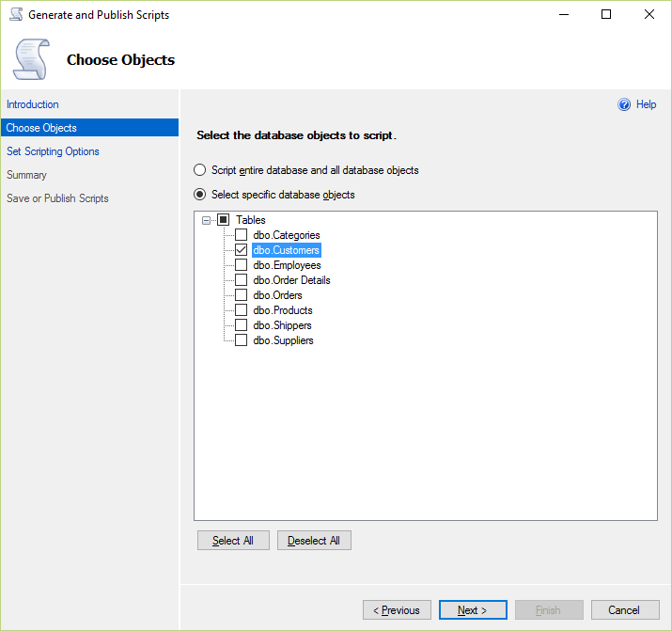This screenshot has width=672, height=631.
Task: Uncheck the dbo.Customers checkbox
Action: (242, 250)
